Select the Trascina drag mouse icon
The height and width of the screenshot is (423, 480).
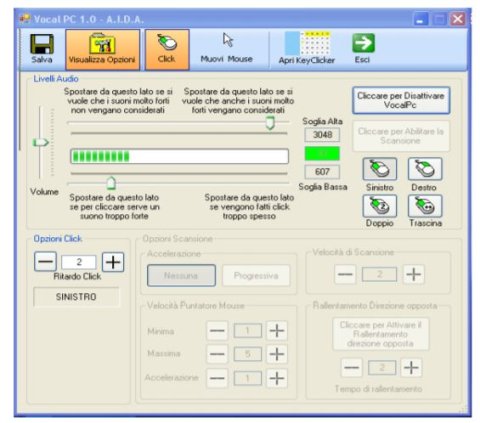point(425,206)
